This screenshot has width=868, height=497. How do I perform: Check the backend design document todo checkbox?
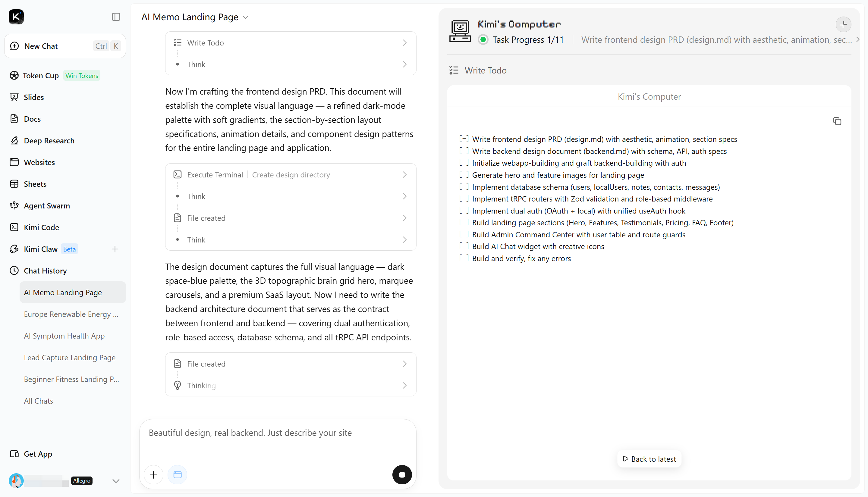click(x=464, y=151)
